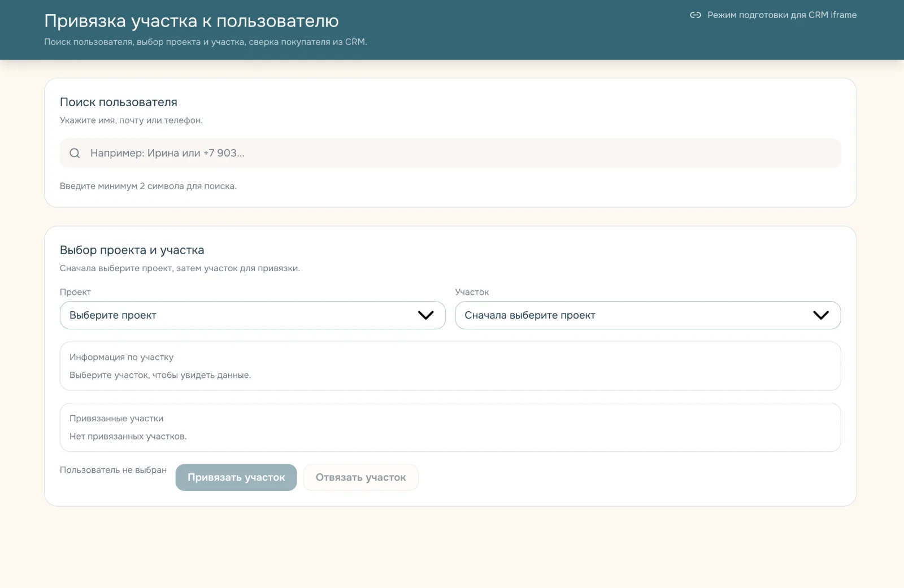Viewport: 904px width, 588px height.
Task: Click the "Выбор проекта и участка" heading
Action: 132,250
